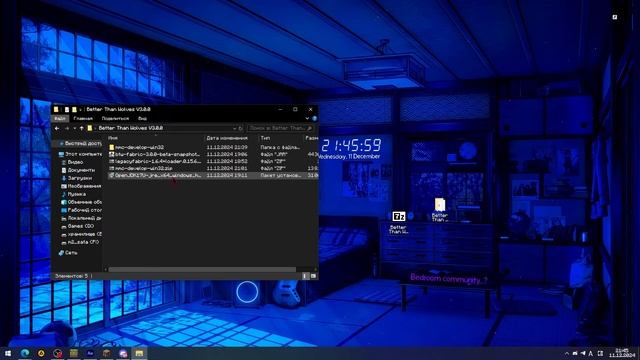Click the folder icon in Explorer title bar

coord(56,109)
